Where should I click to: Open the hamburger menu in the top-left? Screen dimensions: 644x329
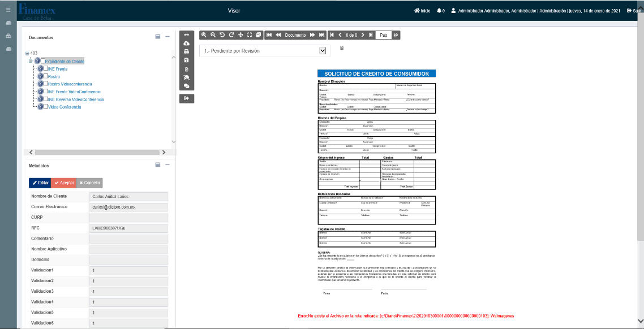click(8, 10)
